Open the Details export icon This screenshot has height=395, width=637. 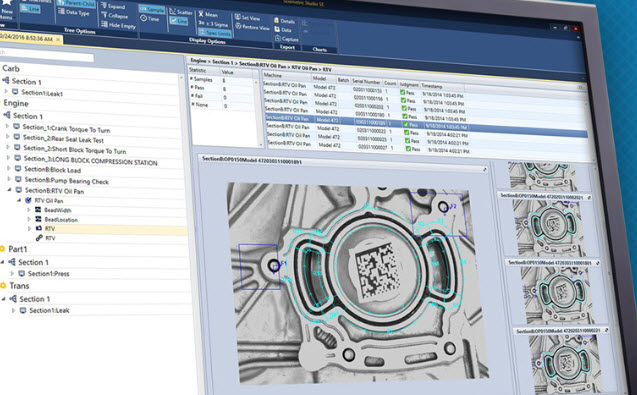[276, 20]
